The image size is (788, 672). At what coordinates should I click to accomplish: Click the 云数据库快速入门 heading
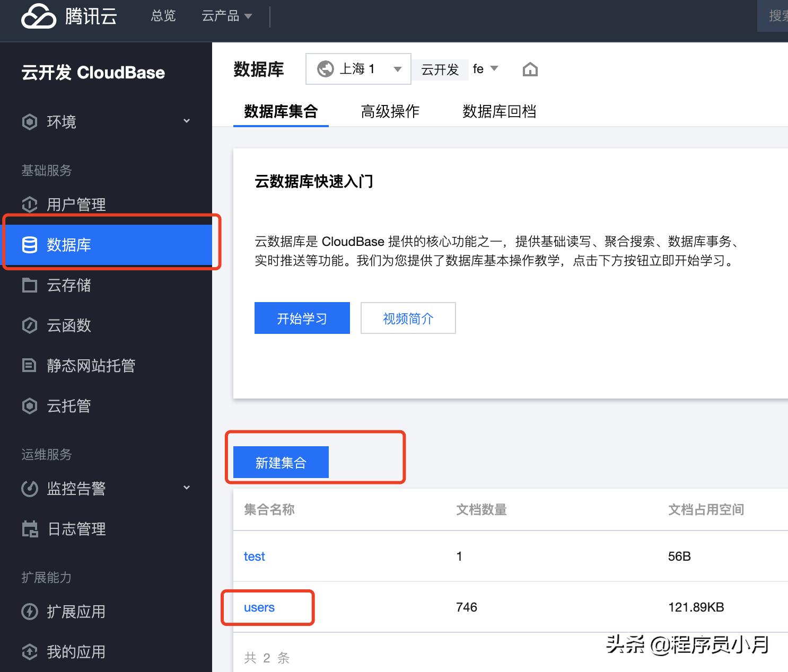coord(314,181)
